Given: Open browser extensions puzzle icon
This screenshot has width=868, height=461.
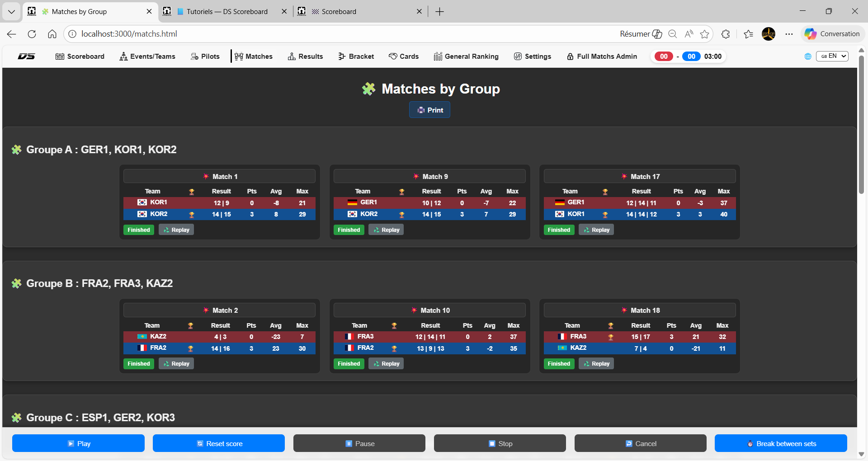Looking at the screenshot, I should click(x=726, y=34).
